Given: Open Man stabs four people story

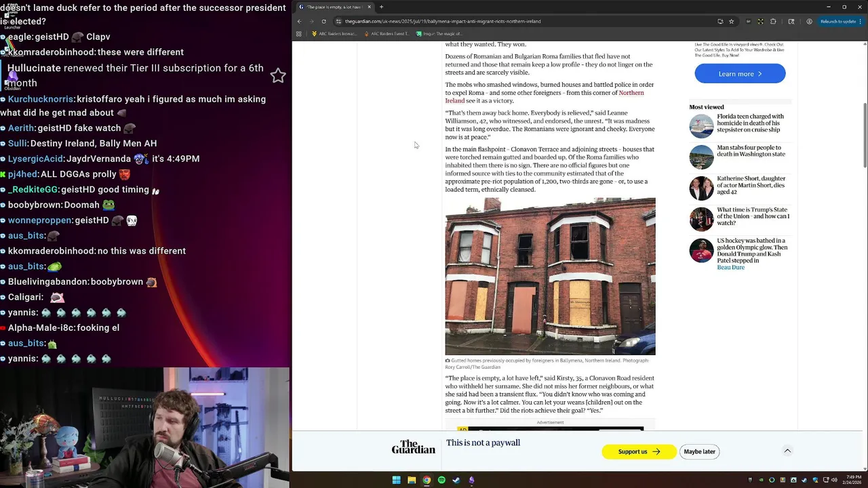Looking at the screenshot, I should pyautogui.click(x=751, y=150).
